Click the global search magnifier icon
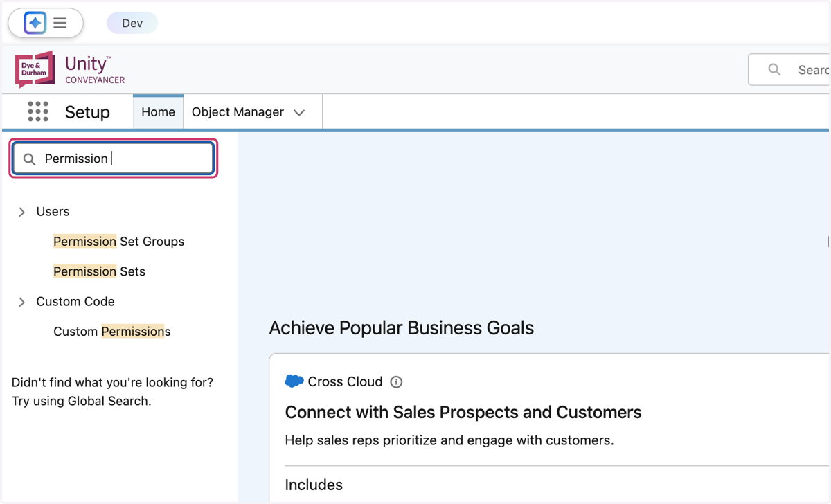 click(774, 70)
